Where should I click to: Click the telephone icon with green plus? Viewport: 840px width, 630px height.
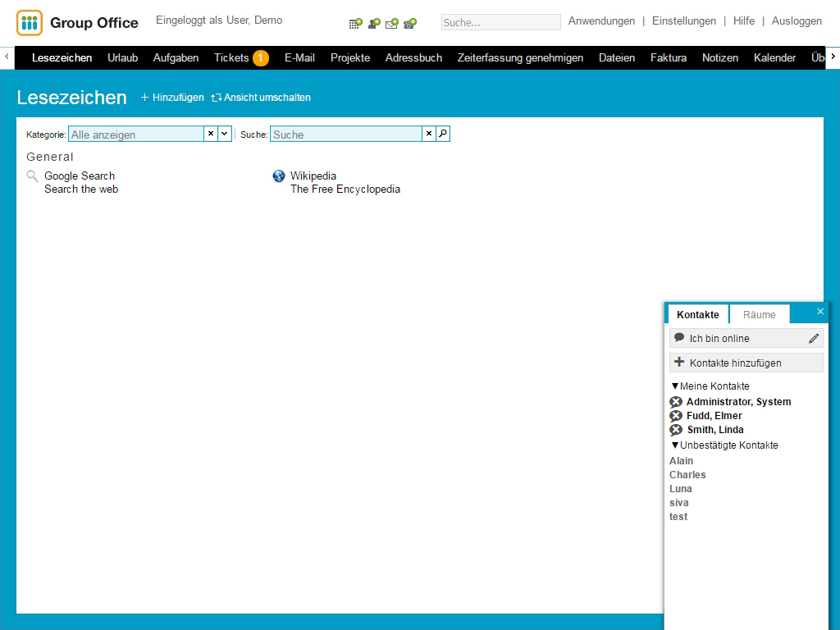tap(410, 24)
